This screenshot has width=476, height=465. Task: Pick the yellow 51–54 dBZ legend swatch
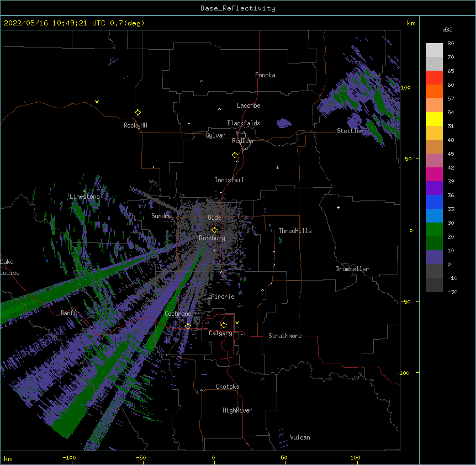(x=434, y=119)
